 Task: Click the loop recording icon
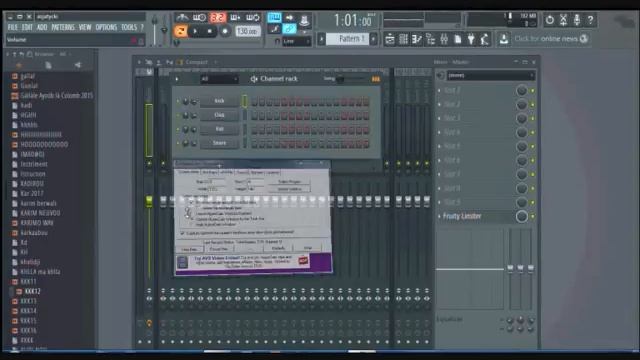coord(253,17)
